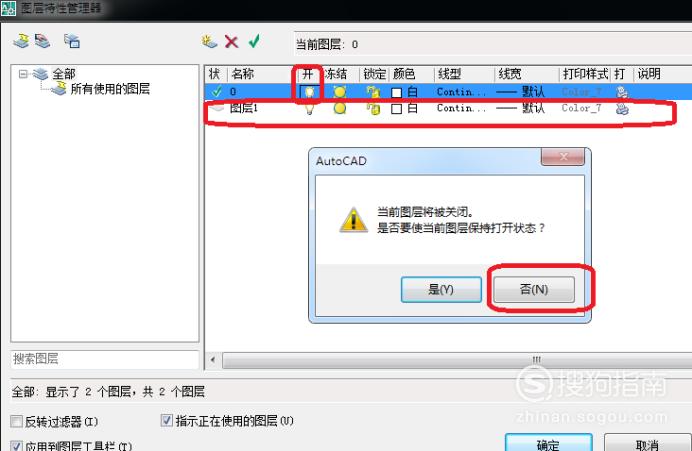Image resolution: width=692 pixels, height=451 pixels.
Task: Click the new group filter icon
Action: point(42,41)
